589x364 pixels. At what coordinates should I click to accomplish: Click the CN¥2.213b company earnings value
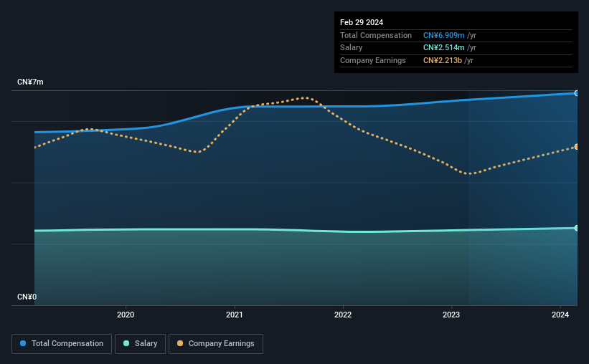click(443, 60)
